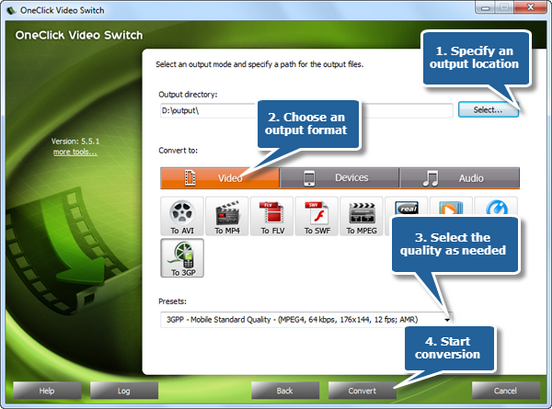Open the Presets dropdown list
The image size is (552, 409).
306,320
